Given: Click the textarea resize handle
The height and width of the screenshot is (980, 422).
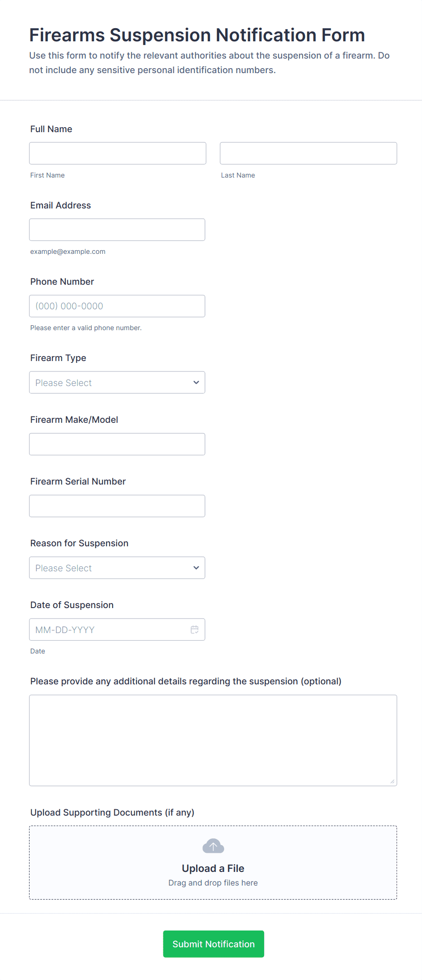Looking at the screenshot, I should 392,781.
